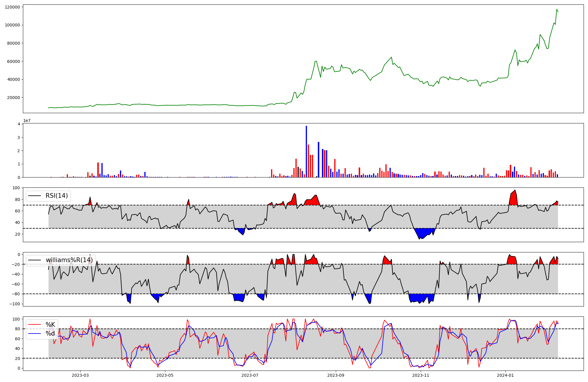Click the williams%R(14) legend entry
The image size is (588, 382).
[x=69, y=260]
